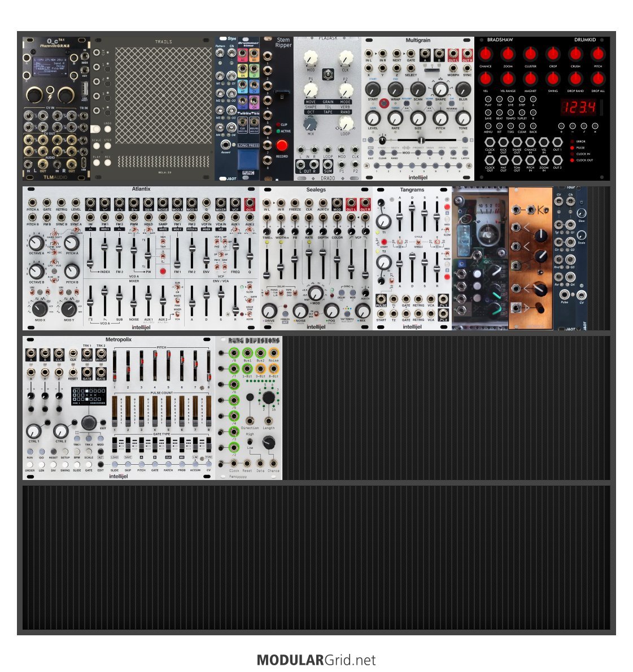Click jack 1 on Stem Ripper
Screen dimensions: 633x672
point(268,56)
